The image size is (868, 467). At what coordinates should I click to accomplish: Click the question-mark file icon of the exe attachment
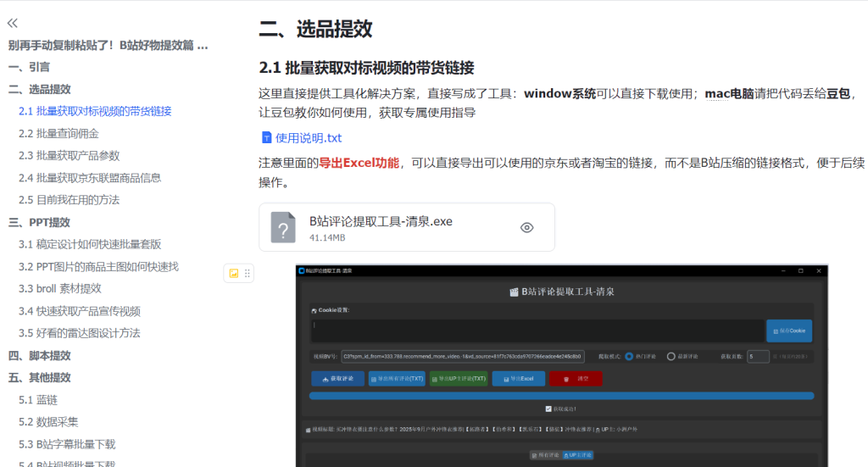click(283, 227)
